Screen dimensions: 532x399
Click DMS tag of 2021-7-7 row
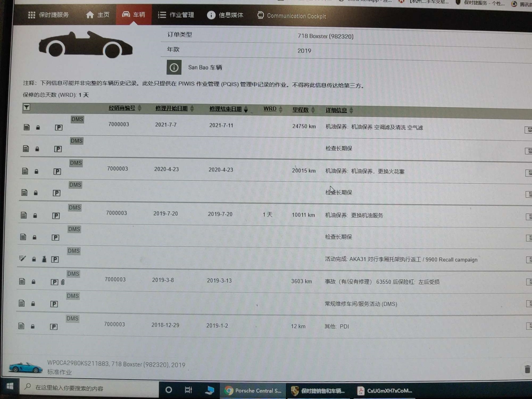(x=77, y=119)
